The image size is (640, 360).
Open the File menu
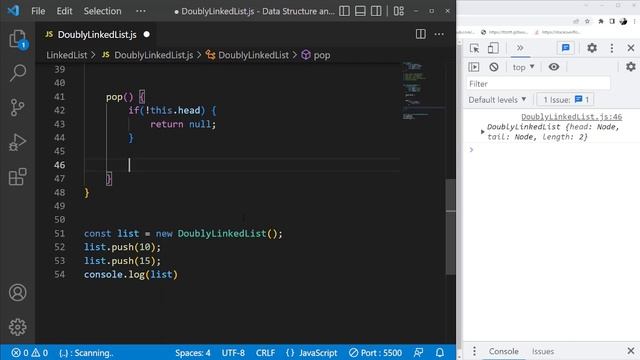tap(38, 11)
